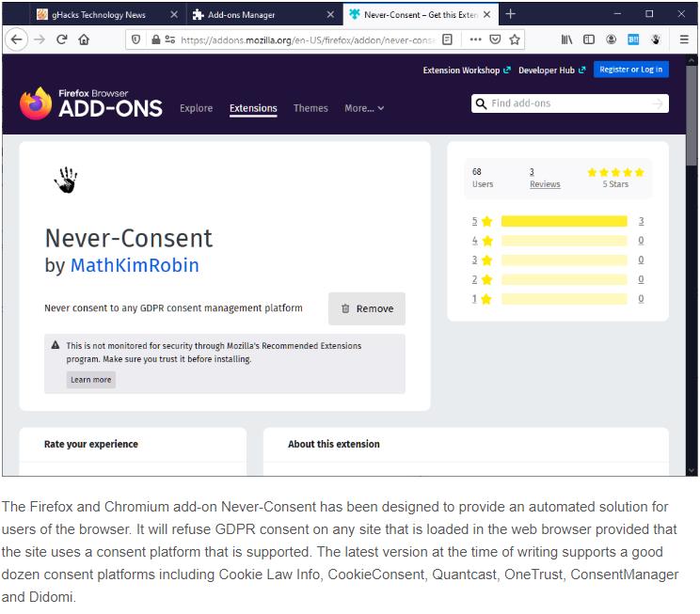
Task: Close the Never-Consent tab
Action: pyautogui.click(x=487, y=15)
